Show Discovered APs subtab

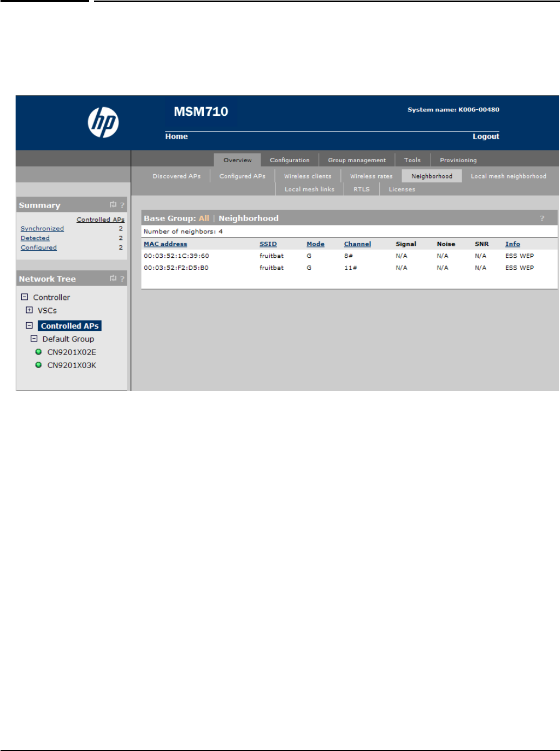(x=176, y=176)
